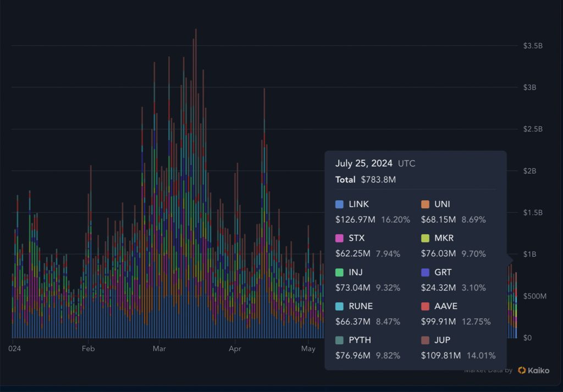Select the yellow-green MKR legend swatch
The height and width of the screenshot is (392, 563).
tap(426, 239)
